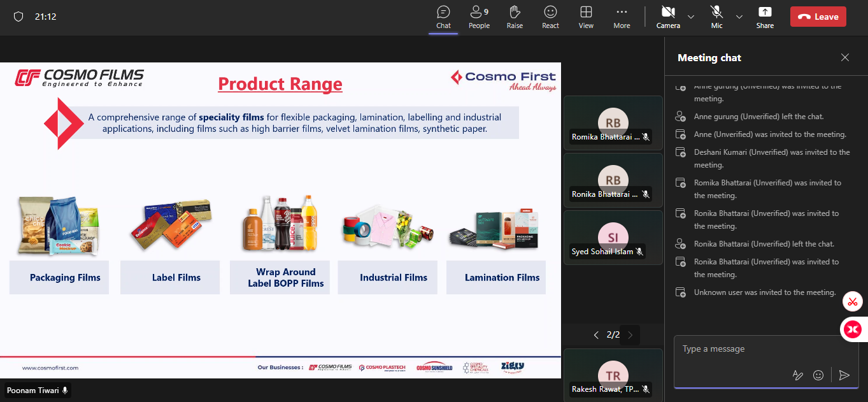868x402 pixels.
Task: Open the Chat panel button
Action: pos(443,17)
